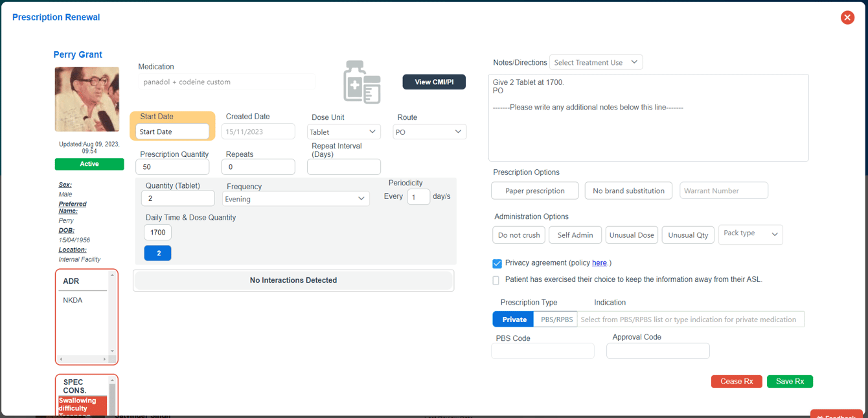Viewport: 868px width, 418px height.
Task: Switch to the PBS/RPBS prescription type tab
Action: (555, 319)
